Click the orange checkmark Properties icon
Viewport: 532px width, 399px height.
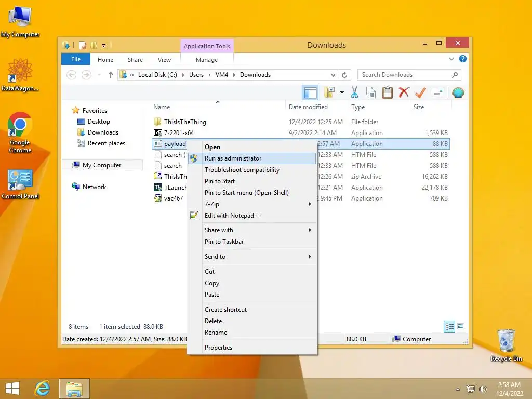click(420, 92)
